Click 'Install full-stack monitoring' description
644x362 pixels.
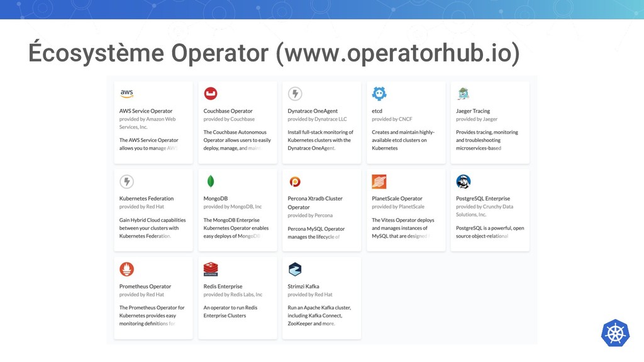click(x=320, y=140)
